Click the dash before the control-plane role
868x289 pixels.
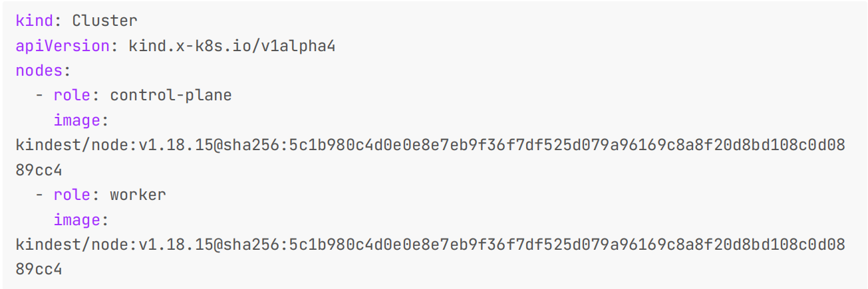(39, 95)
